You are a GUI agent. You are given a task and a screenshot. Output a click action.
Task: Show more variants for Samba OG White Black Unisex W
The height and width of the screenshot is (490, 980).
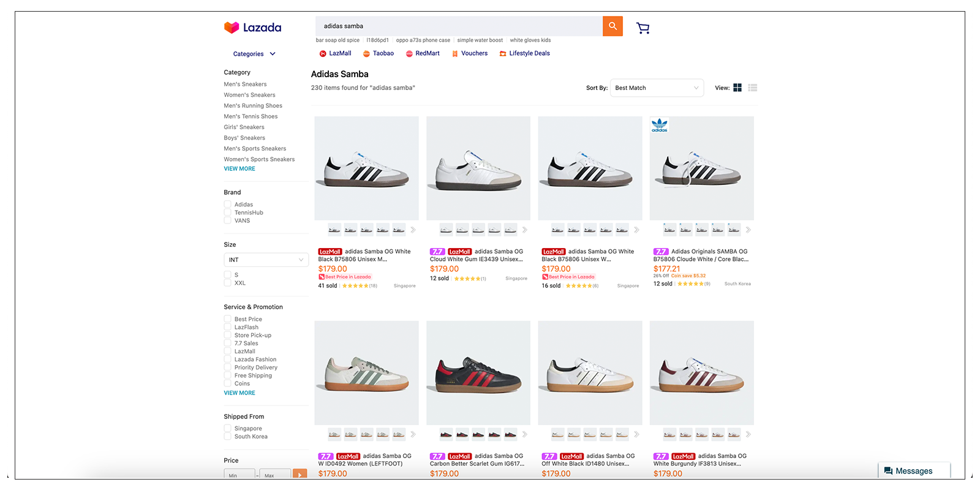[x=636, y=230]
